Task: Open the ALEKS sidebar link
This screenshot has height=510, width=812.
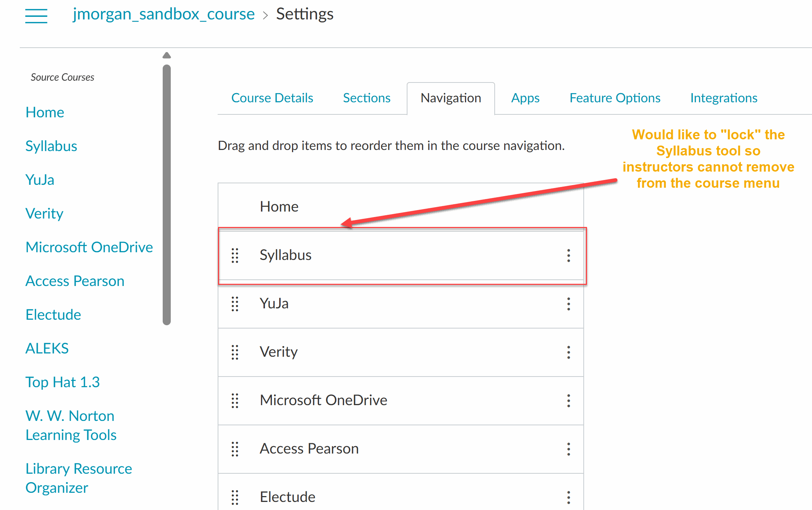Action: coord(47,348)
